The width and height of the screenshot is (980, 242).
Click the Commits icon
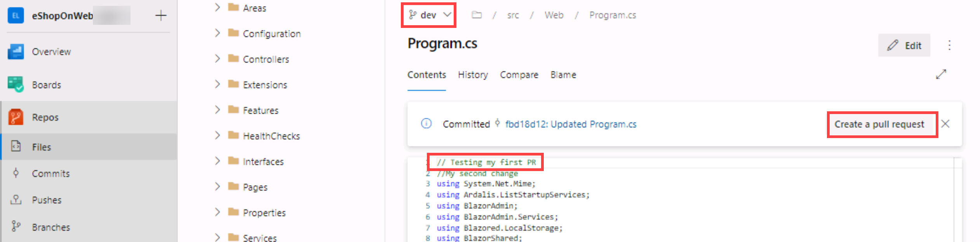pyautogui.click(x=16, y=173)
